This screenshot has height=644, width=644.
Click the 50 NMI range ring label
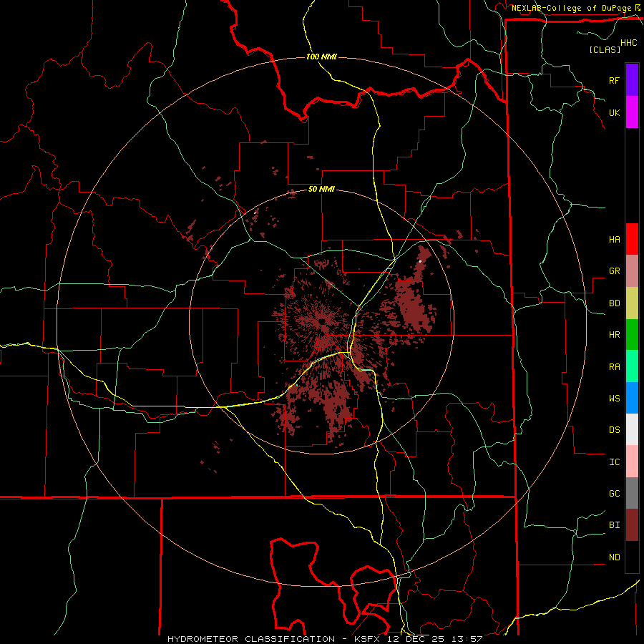[321, 190]
